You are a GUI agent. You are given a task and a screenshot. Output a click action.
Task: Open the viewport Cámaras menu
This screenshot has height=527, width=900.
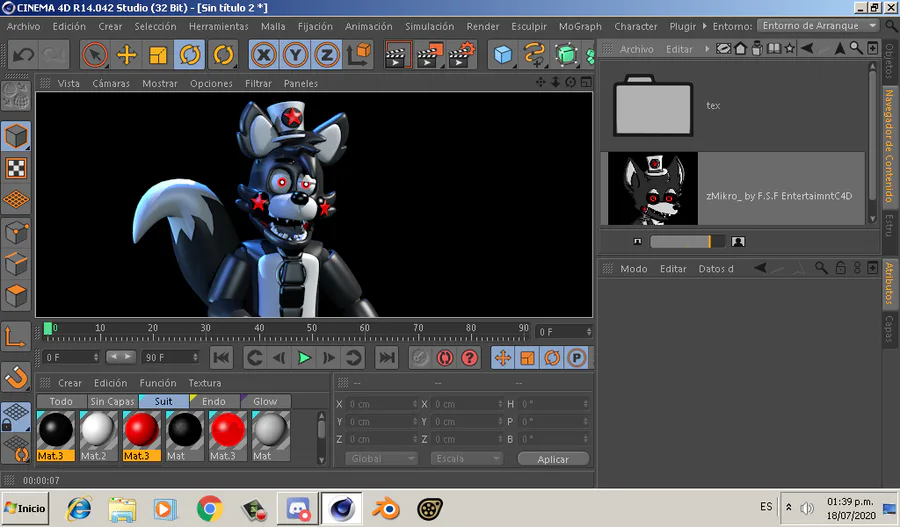coord(111,83)
